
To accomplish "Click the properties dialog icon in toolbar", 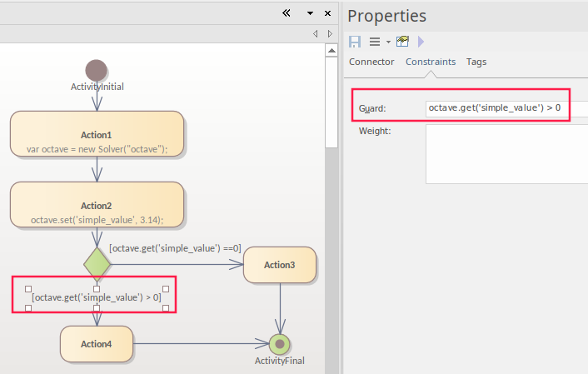I will point(403,42).
